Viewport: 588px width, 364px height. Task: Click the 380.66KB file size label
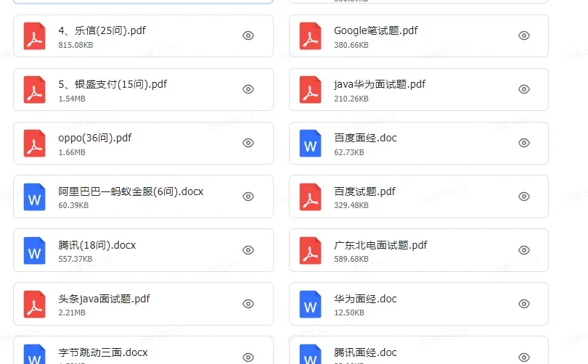point(351,45)
